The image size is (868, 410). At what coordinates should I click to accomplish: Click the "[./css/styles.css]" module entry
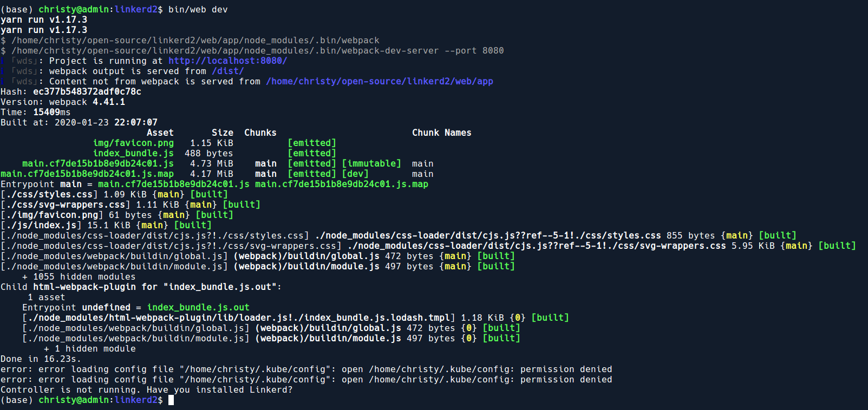click(49, 194)
